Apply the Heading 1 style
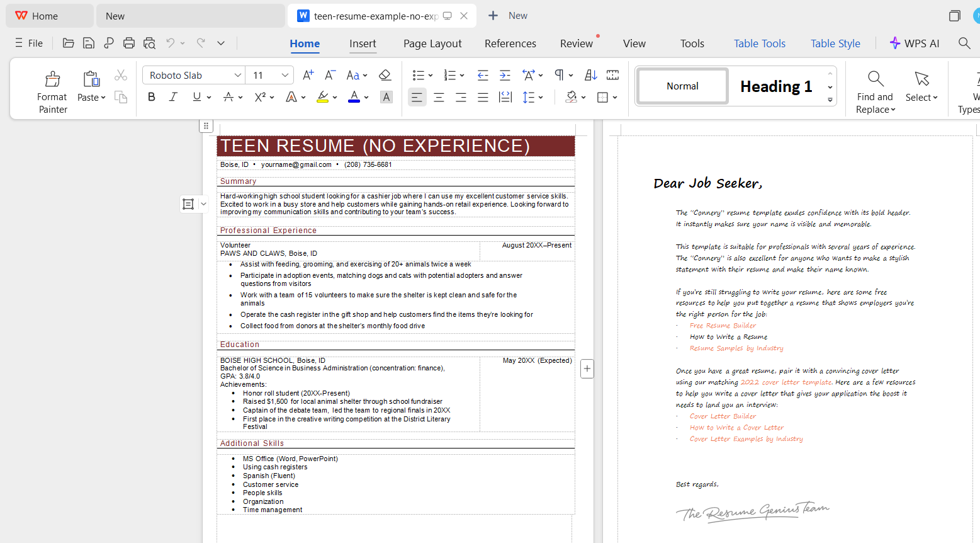 pyautogui.click(x=775, y=86)
